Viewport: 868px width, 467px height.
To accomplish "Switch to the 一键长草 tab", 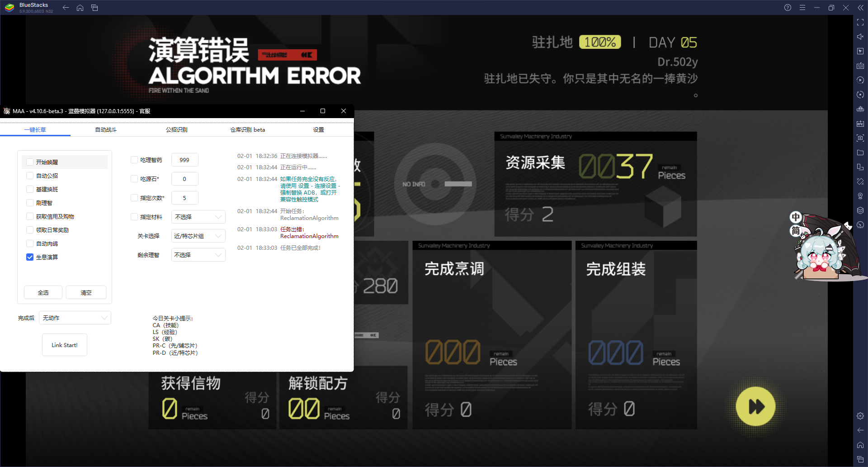I will [x=35, y=129].
